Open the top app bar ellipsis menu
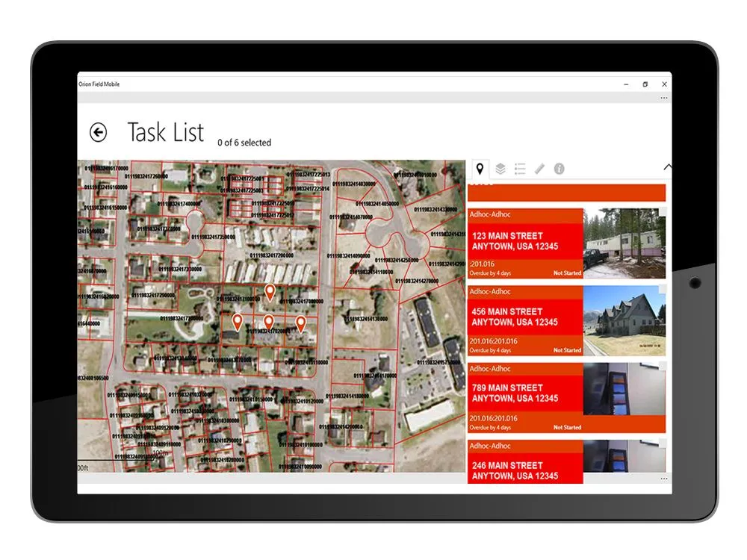The image size is (747, 560). [663, 98]
